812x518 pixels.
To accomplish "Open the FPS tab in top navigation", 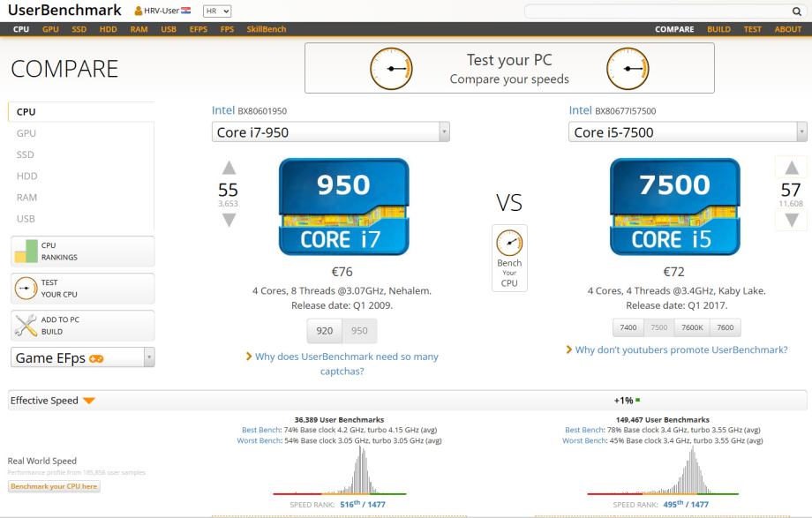I will tap(227, 29).
